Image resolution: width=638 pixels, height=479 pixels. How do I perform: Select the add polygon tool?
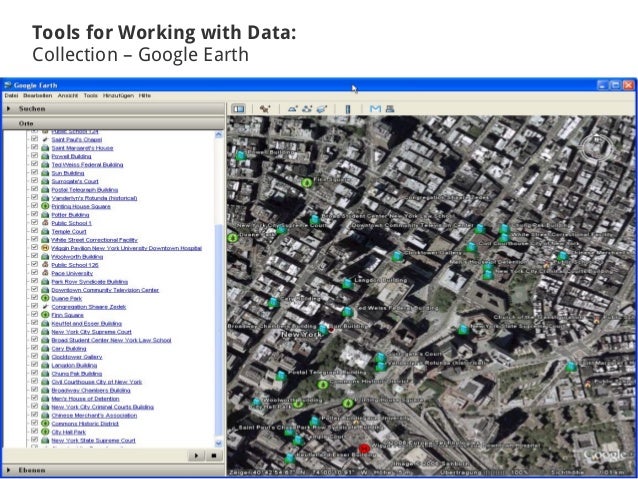pos(293,109)
